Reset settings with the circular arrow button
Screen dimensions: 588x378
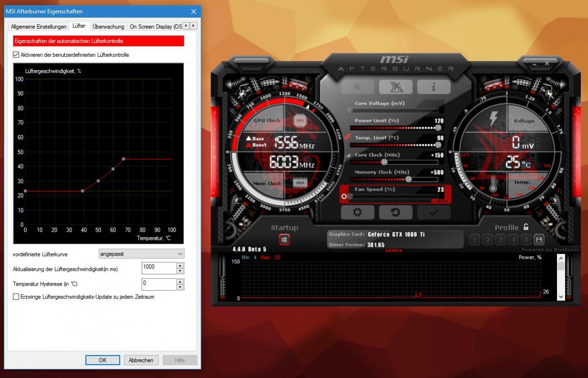point(395,212)
